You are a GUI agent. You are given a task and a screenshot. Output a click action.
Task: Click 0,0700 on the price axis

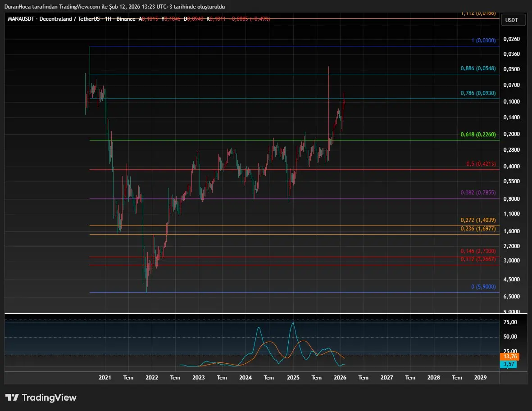point(511,85)
